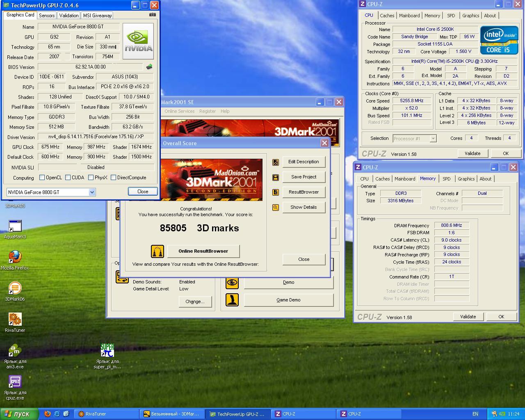
Task: Click the Firefox quick launch icon in taskbar
Action: 48,414
